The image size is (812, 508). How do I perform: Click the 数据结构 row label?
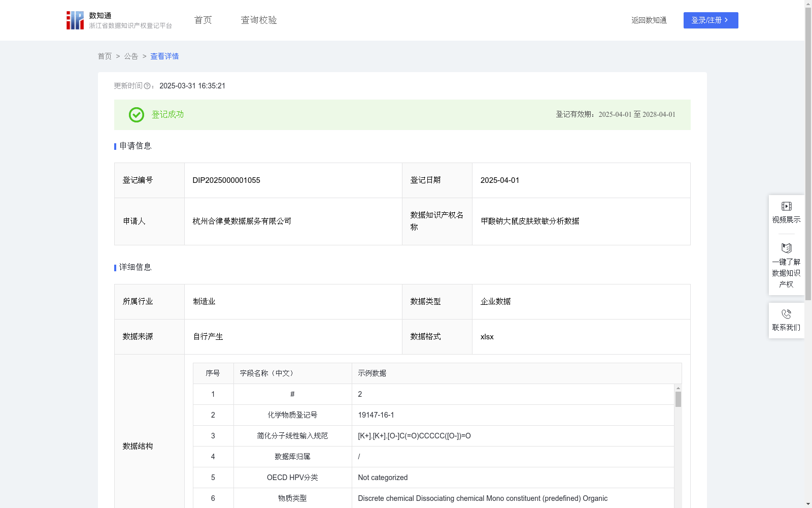click(138, 446)
